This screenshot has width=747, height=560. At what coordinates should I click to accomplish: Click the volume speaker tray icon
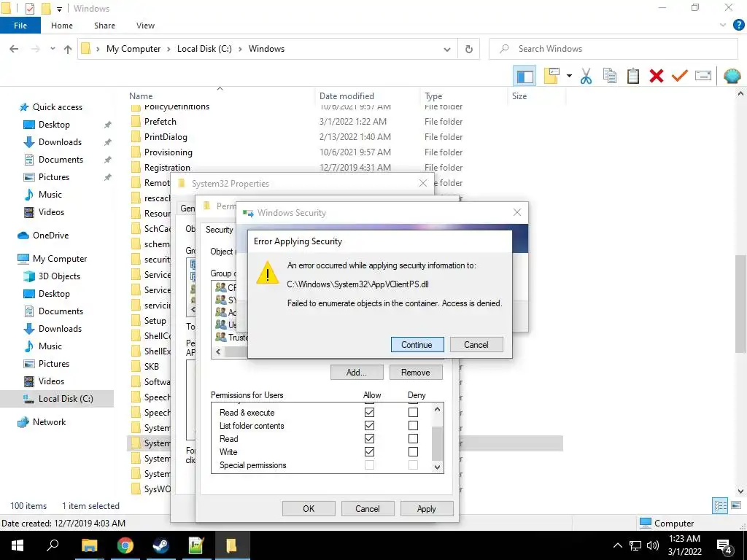pyautogui.click(x=653, y=545)
